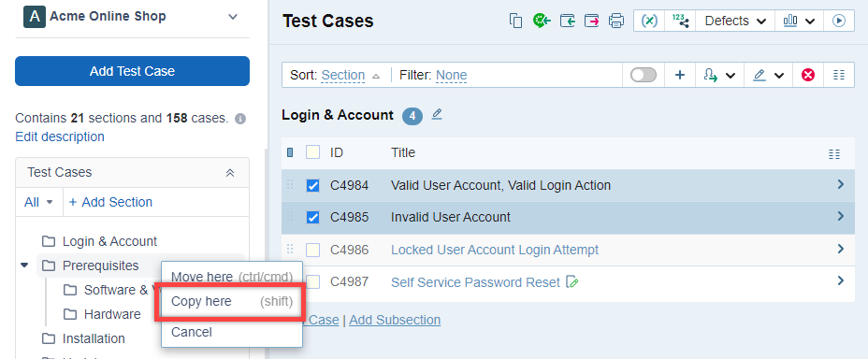Collapse the Prerequisites tree folder arrow

pos(23,266)
